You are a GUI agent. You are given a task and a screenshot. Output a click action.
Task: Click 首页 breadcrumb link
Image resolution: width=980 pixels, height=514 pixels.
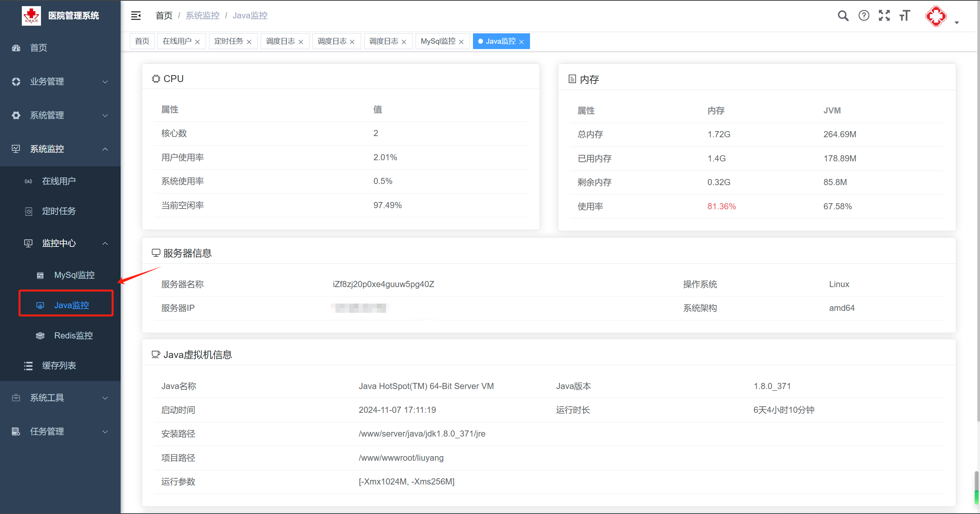tap(164, 16)
